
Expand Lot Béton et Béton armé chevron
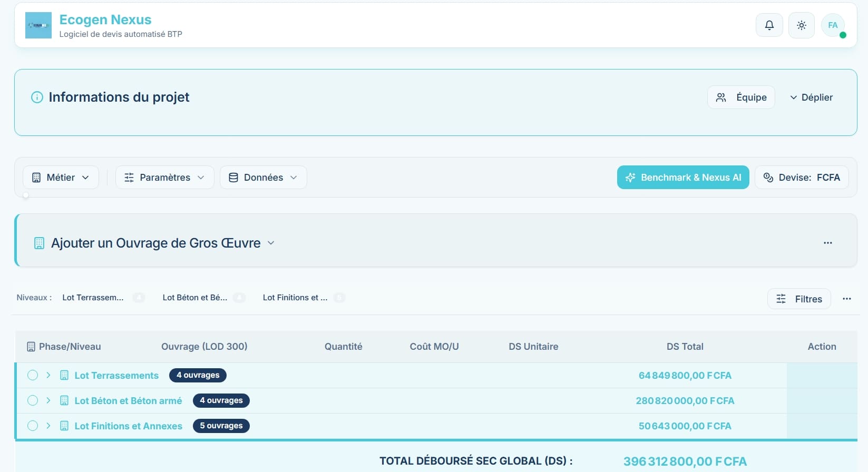48,400
